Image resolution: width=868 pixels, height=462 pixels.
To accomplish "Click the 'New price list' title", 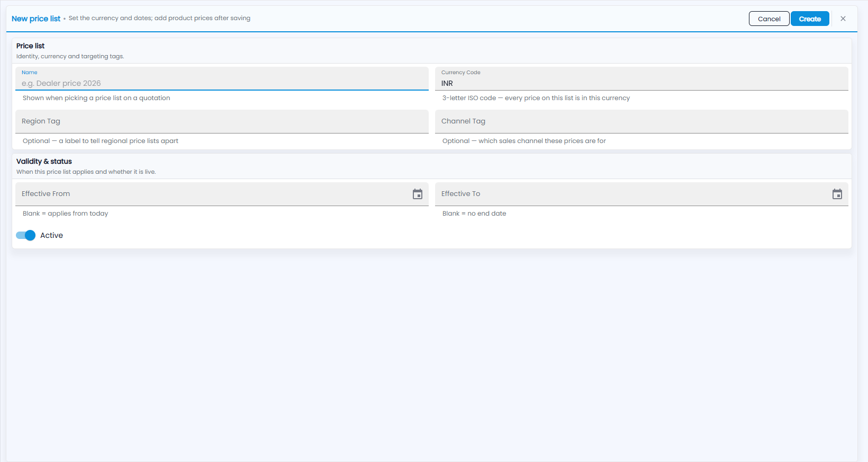I will tap(36, 19).
